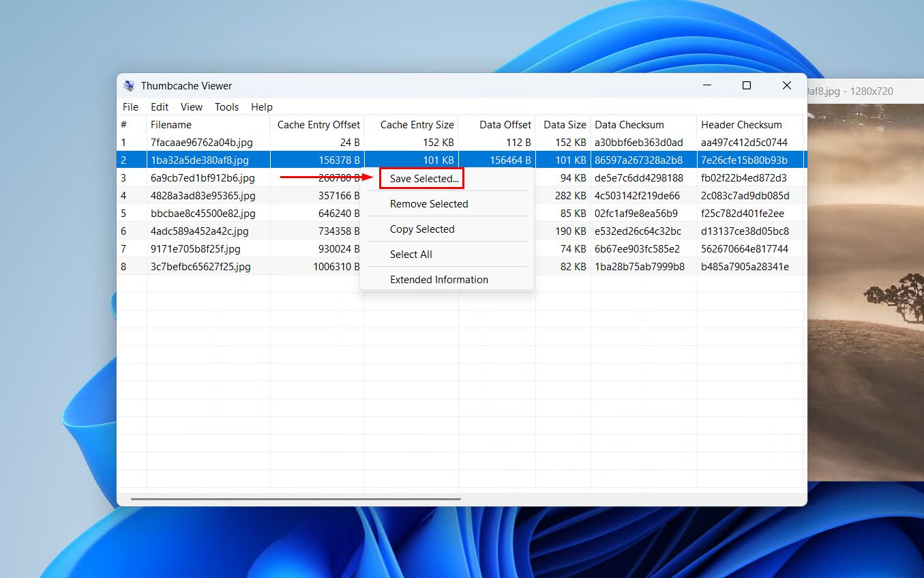Close the Thumbcache Viewer window
The height and width of the screenshot is (578, 924).
pyautogui.click(x=787, y=86)
